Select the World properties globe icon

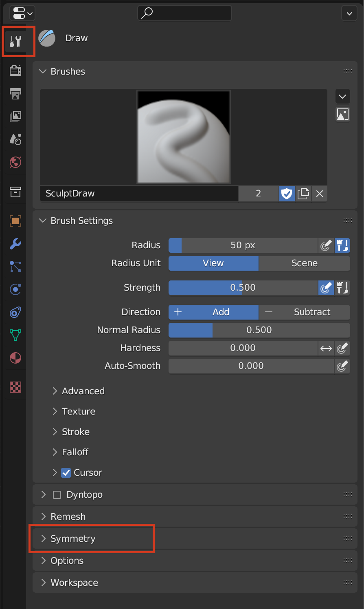15,162
